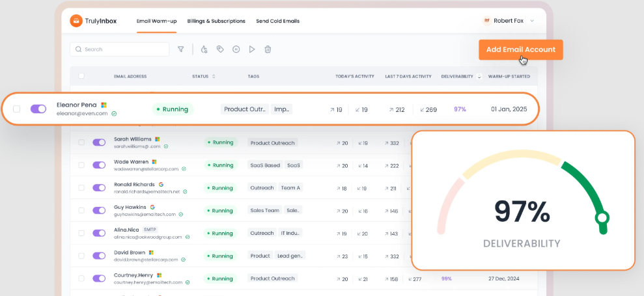The height and width of the screenshot is (296, 644).
Task: Toggle warm-up switch for Eleanor Pena
Action: 38,109
